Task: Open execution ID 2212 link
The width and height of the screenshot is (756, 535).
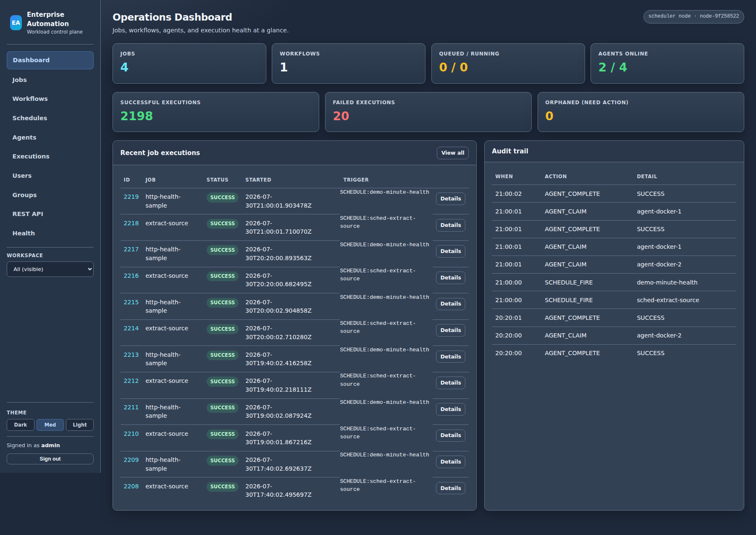Action: pos(131,381)
